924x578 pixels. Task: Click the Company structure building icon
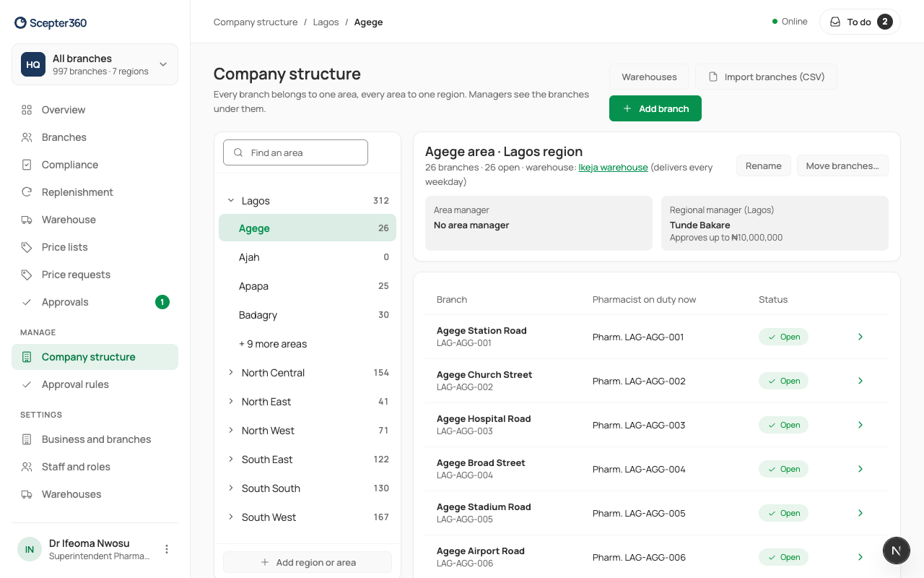[x=27, y=357]
